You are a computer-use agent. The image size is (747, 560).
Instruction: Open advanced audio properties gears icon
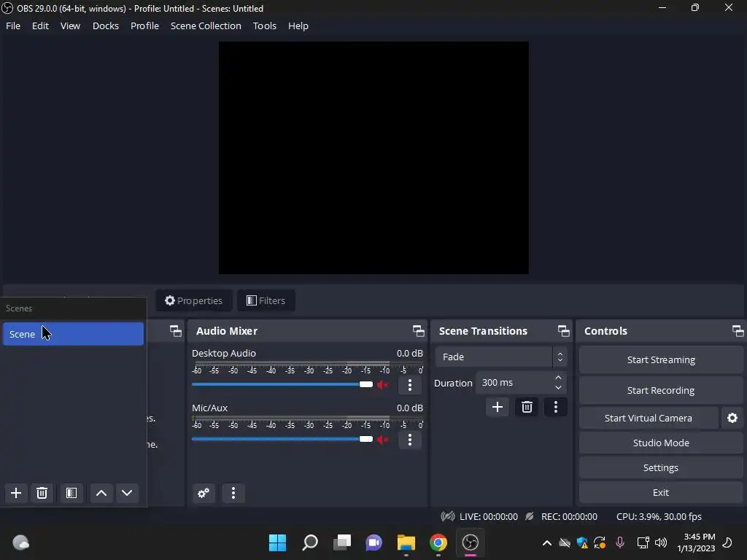[204, 493]
